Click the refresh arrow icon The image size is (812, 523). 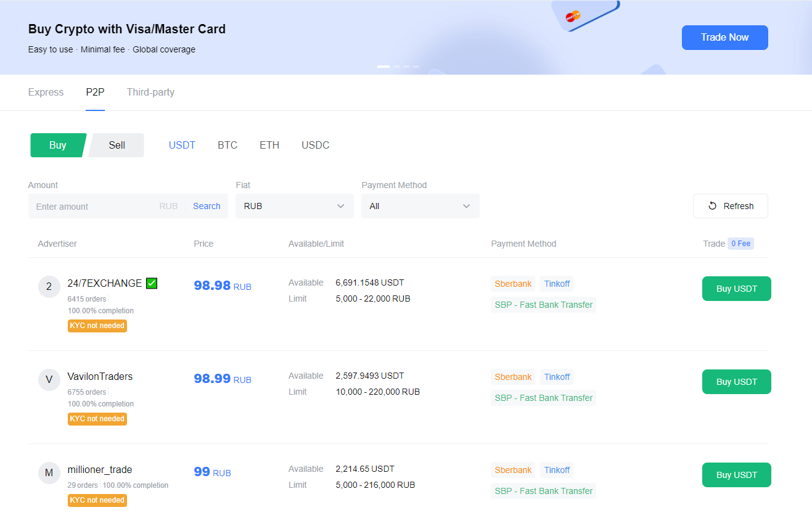[712, 206]
